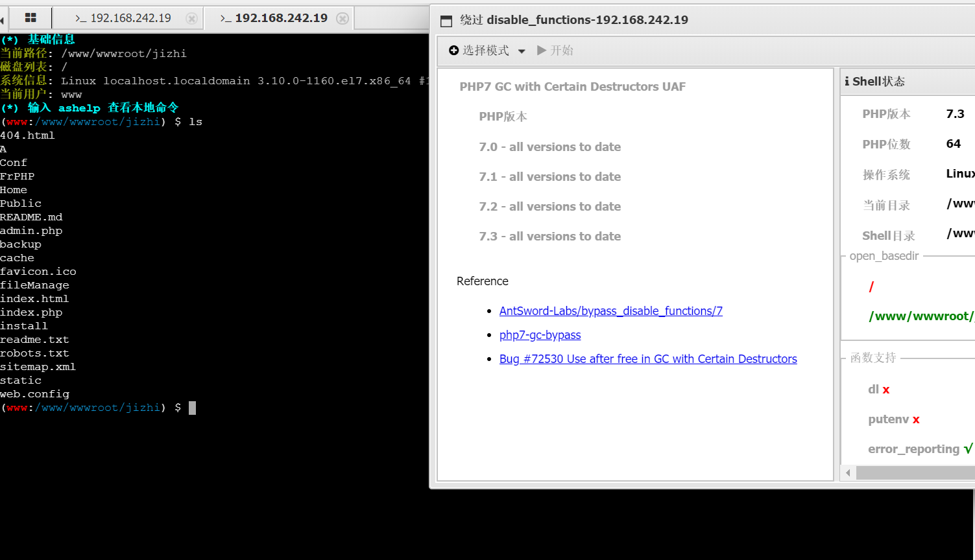Open the AntSword-Labs/bypass_disable_functions/7 link
The width and height of the screenshot is (975, 560).
click(x=610, y=311)
